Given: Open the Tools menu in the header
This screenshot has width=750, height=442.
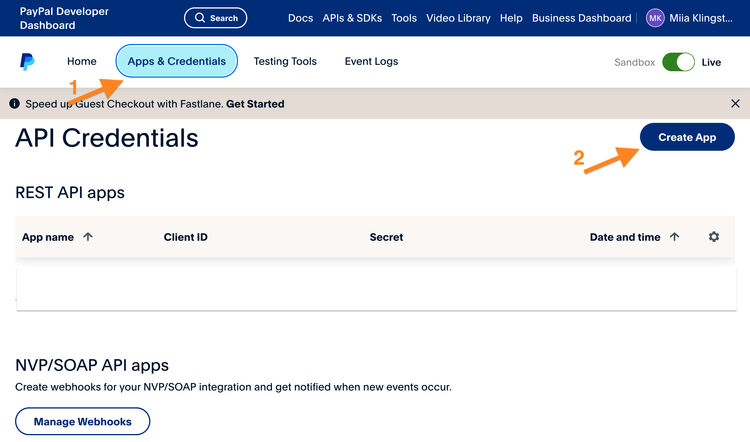Looking at the screenshot, I should pyautogui.click(x=404, y=18).
